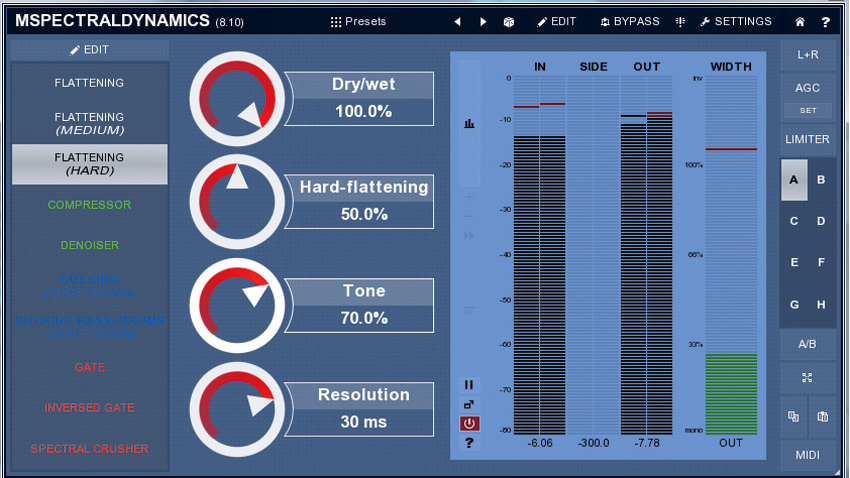Screen dimensions: 850x478
Task: Click the Tone 70.0% value field
Action: (363, 318)
